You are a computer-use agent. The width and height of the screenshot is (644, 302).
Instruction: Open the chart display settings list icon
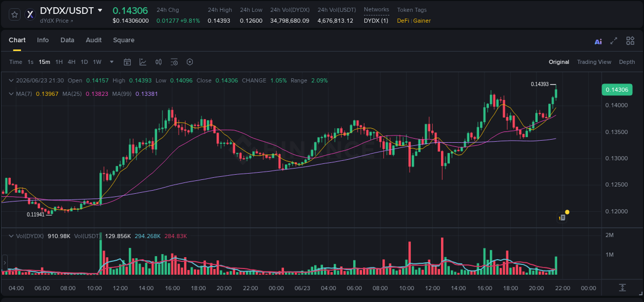[174, 62]
